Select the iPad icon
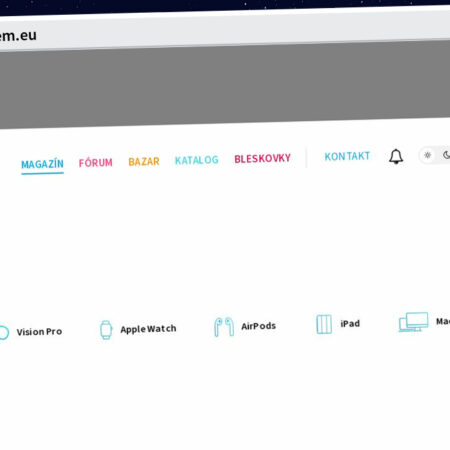 324,324
